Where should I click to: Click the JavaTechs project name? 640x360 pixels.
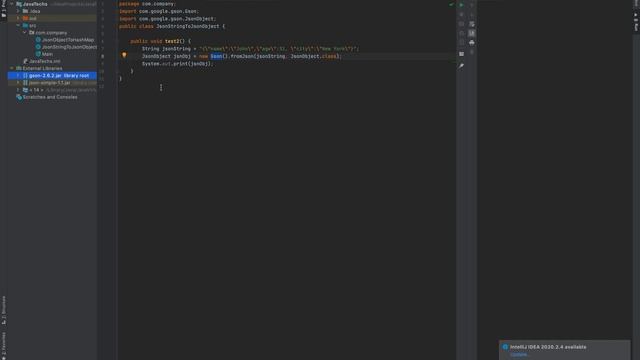(35, 4)
